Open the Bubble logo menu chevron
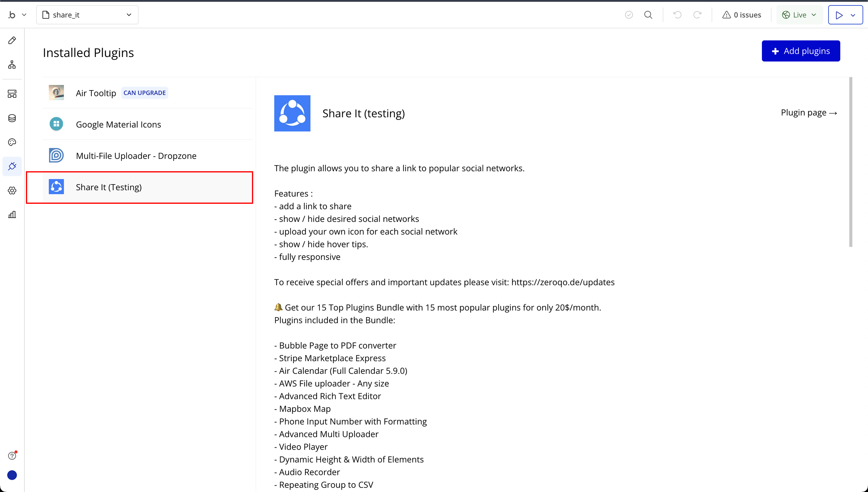Viewport: 868px width, 492px height. click(24, 15)
